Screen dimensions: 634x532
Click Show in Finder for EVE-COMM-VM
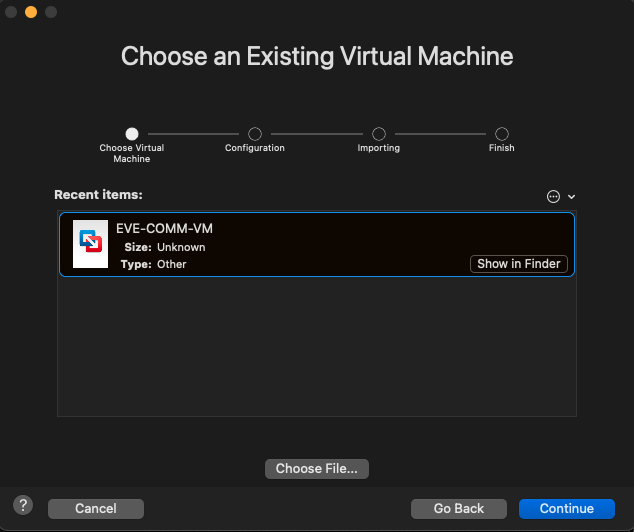[519, 264]
